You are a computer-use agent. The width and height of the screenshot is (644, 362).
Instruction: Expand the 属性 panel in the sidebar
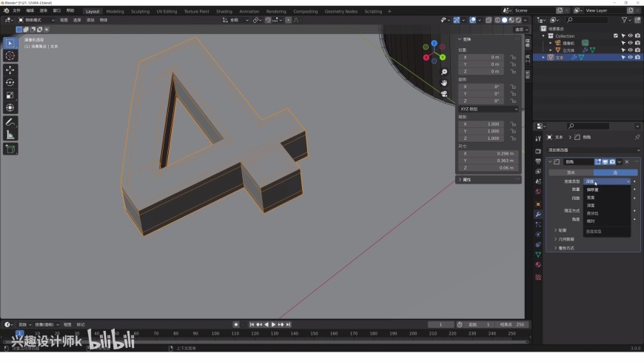[x=465, y=180]
